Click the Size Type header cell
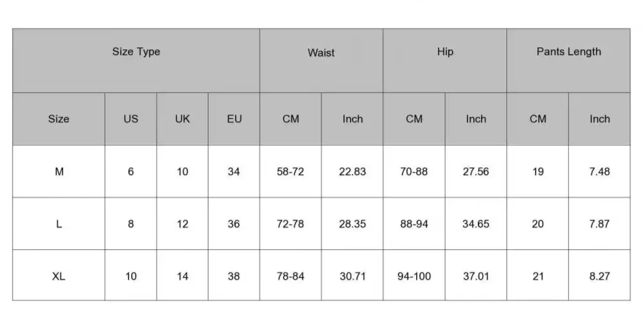This screenshot has width=644, height=327. click(136, 60)
